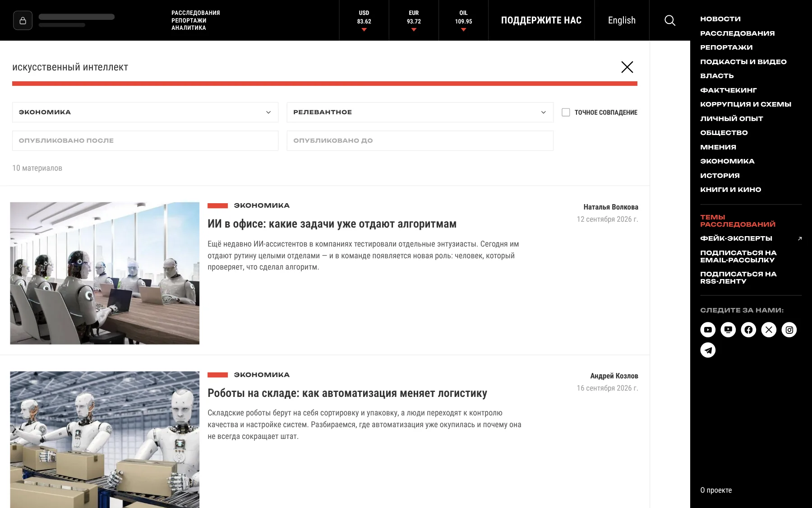
Task: Expand the Экономика category dropdown
Action: [145, 112]
